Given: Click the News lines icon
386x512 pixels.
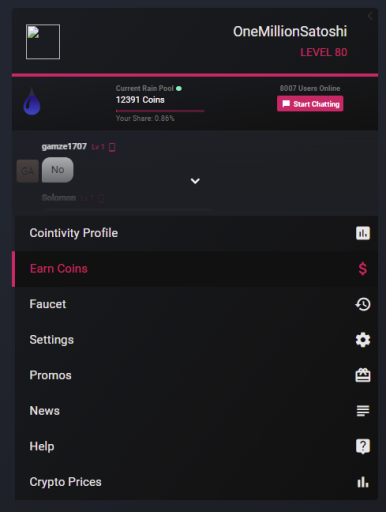Looking at the screenshot, I should tap(363, 411).
